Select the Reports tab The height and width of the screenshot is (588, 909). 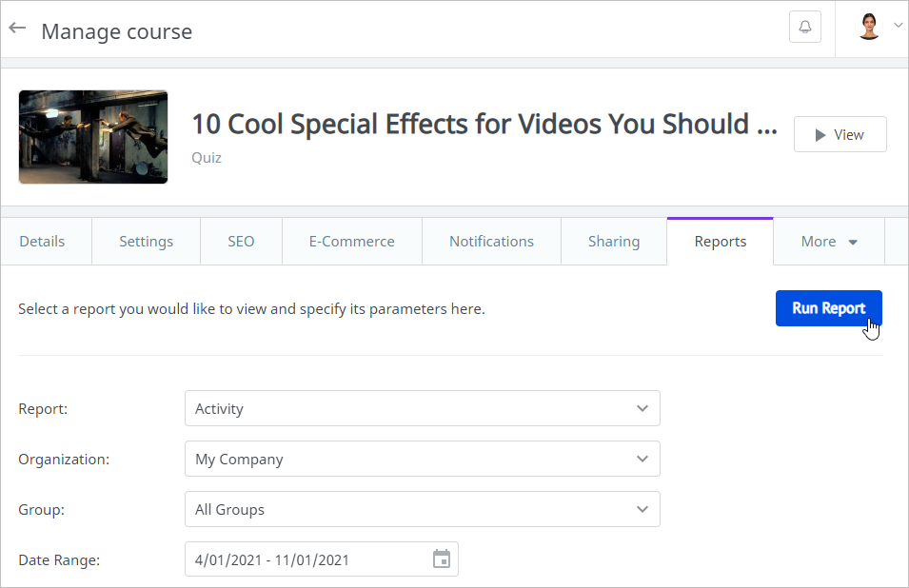coord(720,242)
